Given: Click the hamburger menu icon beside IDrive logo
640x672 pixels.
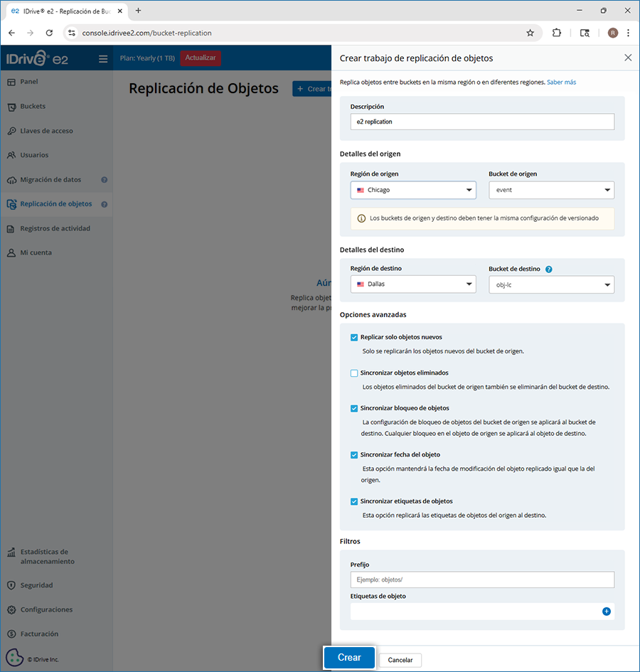Looking at the screenshot, I should tap(103, 58).
